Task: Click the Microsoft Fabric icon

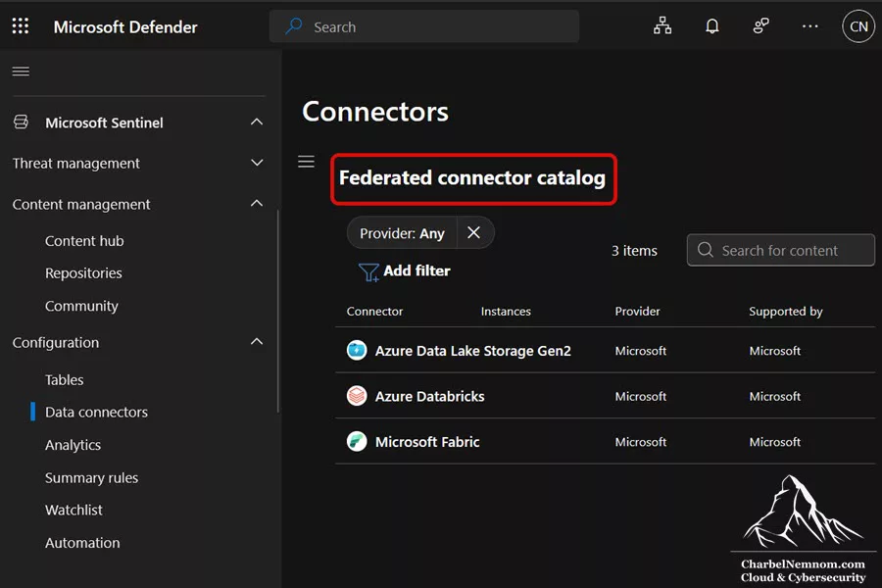Action: 357,441
